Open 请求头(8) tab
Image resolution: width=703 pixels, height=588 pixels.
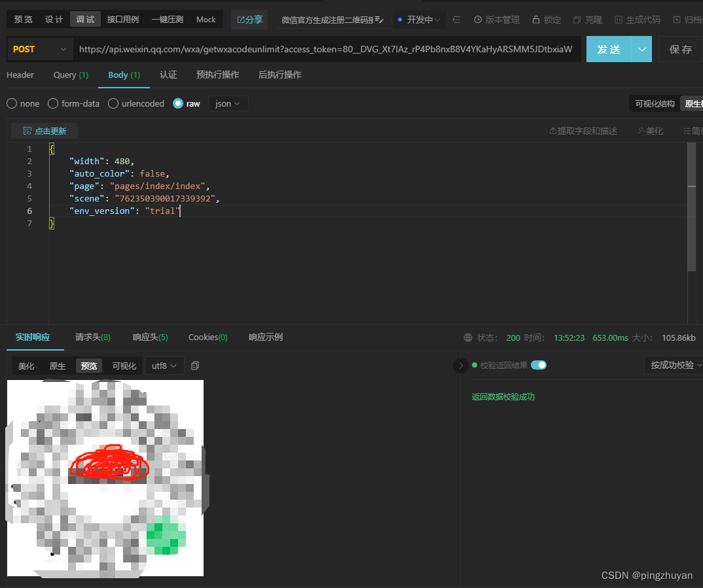pos(93,337)
